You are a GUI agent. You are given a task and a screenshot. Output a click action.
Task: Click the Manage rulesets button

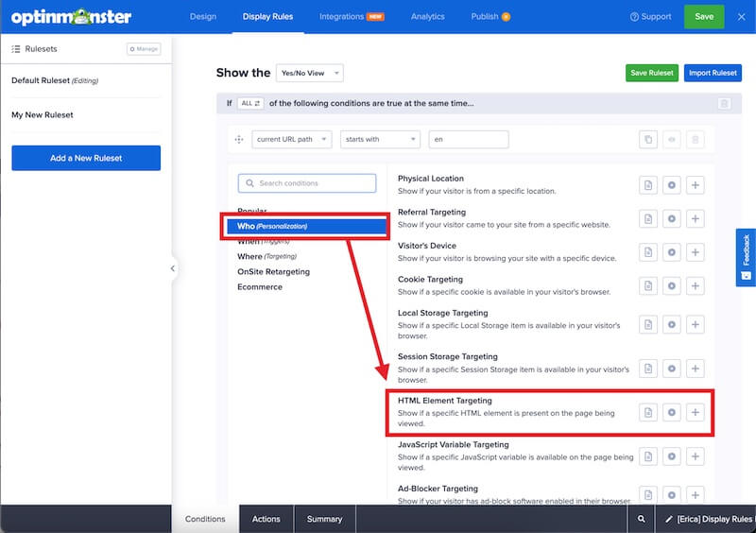pos(144,49)
